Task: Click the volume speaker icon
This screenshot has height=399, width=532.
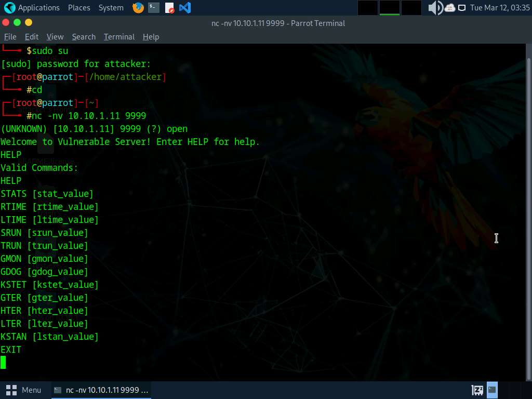Action: click(x=435, y=7)
